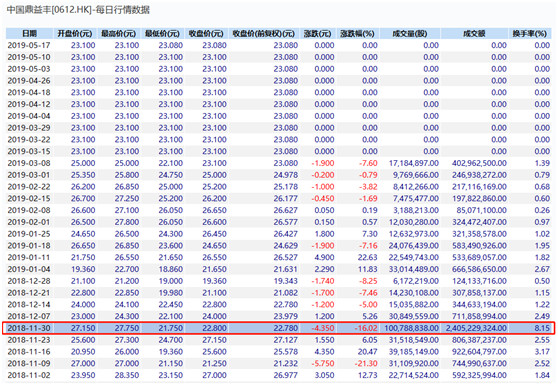558x385 pixels.
Task: Click volume 17,184,897.00
Action: coord(414,163)
